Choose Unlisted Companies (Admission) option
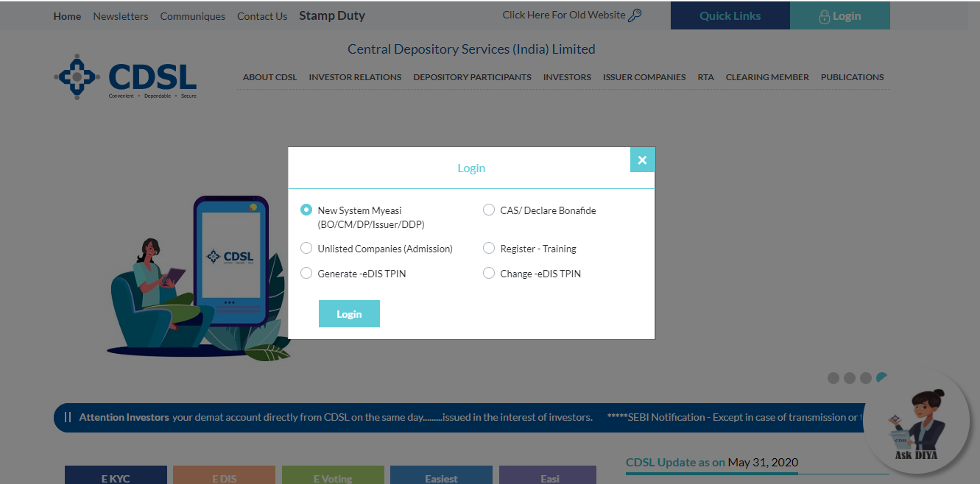The width and height of the screenshot is (980, 484). pyautogui.click(x=306, y=248)
